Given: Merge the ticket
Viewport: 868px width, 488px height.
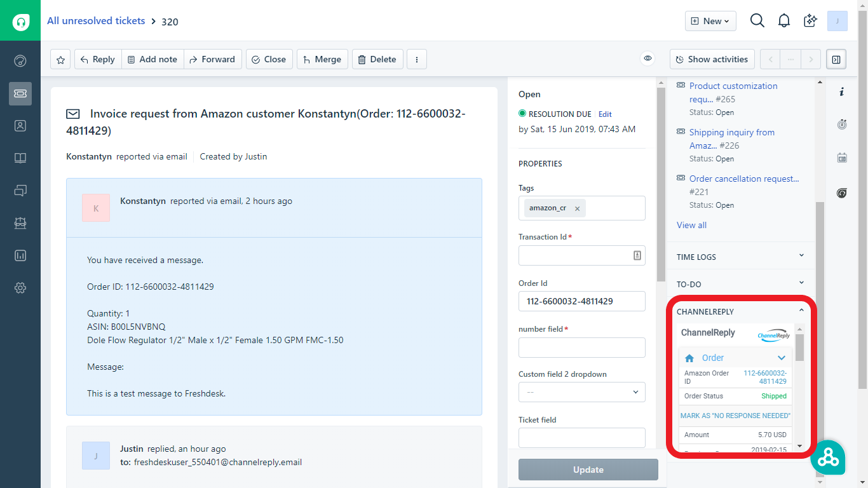Looking at the screenshot, I should click(322, 59).
